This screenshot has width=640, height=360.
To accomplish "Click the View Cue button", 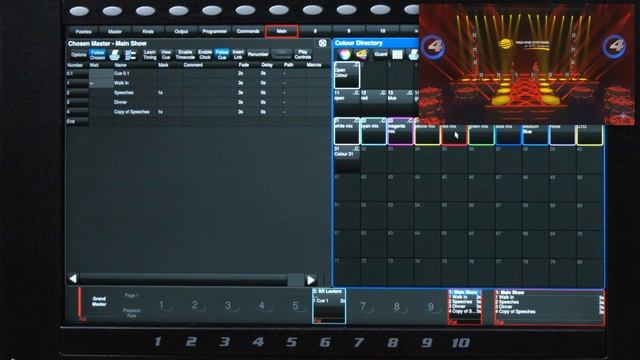I will click(x=166, y=55).
